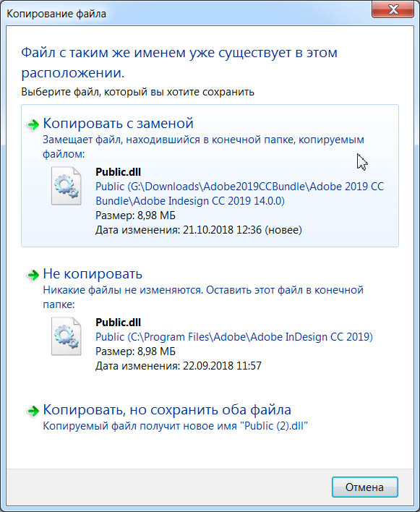Click bold Public.dll name in replace option

tap(118, 172)
